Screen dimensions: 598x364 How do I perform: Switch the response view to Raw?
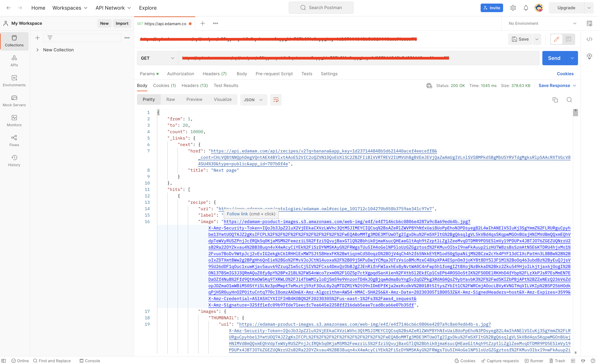170,99
